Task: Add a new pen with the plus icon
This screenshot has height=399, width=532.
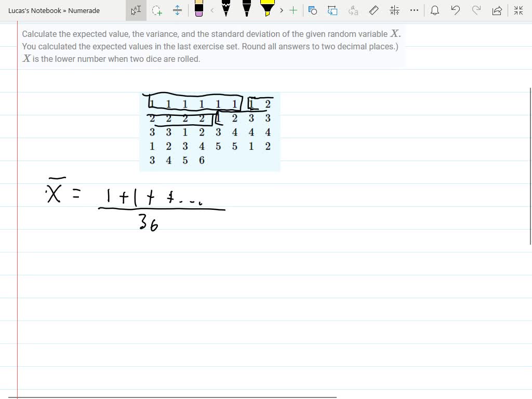Action: coord(292,10)
